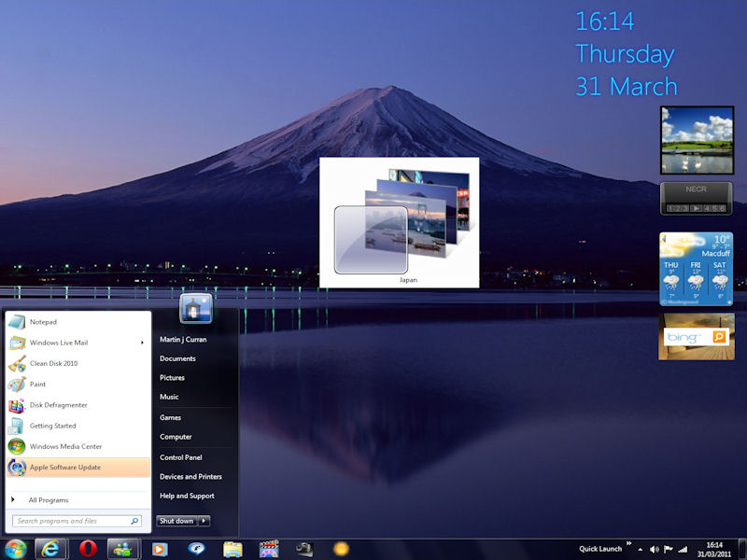Select Devices and Printers
Screen dimensions: 747x560
190,477
